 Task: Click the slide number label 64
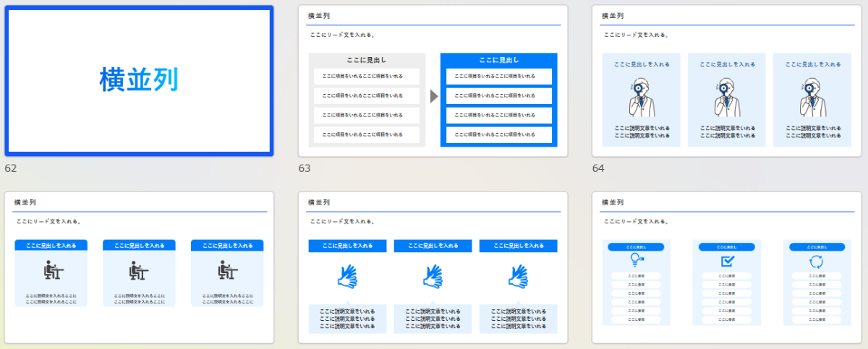click(598, 168)
